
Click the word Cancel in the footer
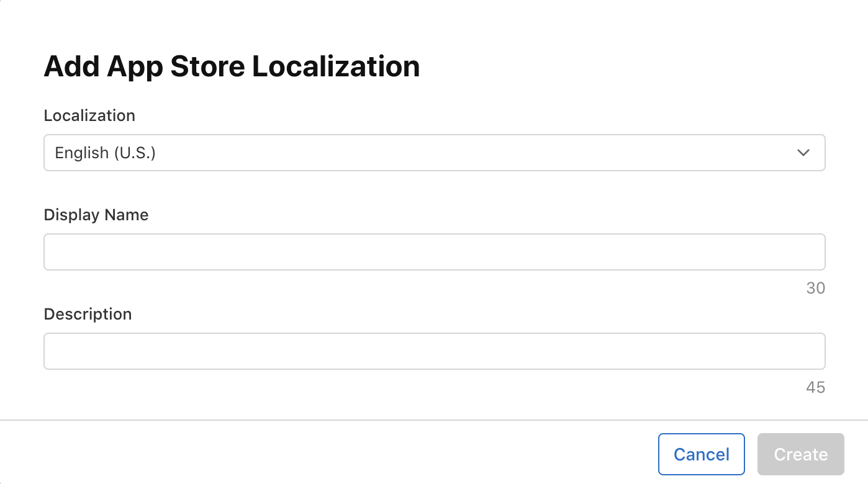(701, 454)
